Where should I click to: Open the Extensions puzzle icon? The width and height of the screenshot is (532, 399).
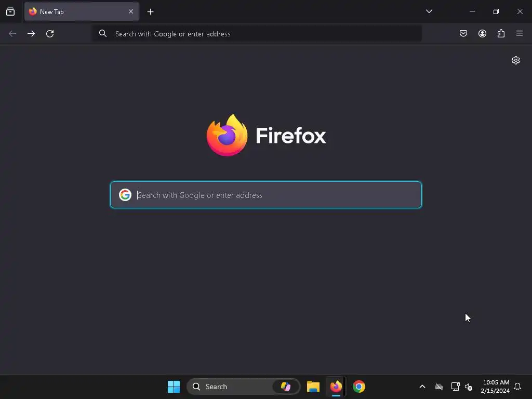pos(501,33)
